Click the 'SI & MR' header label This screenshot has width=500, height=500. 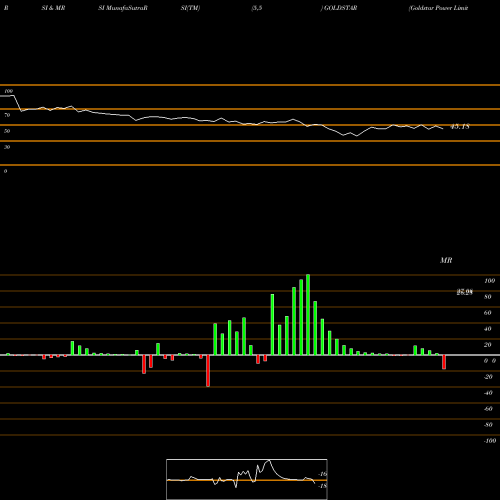tap(53, 8)
